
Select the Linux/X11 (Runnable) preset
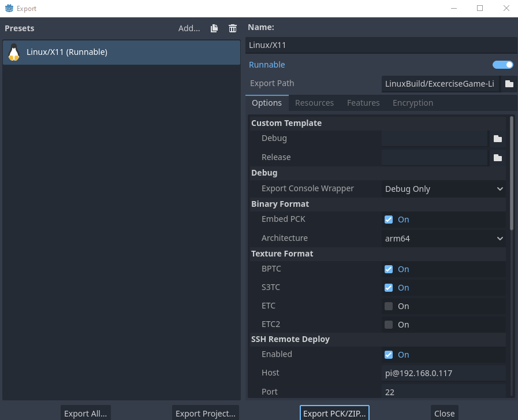click(x=121, y=52)
